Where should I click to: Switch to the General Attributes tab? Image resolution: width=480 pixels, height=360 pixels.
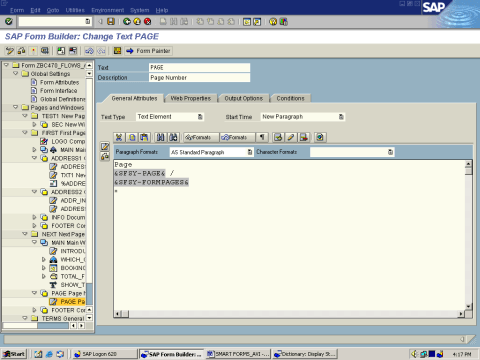click(134, 98)
